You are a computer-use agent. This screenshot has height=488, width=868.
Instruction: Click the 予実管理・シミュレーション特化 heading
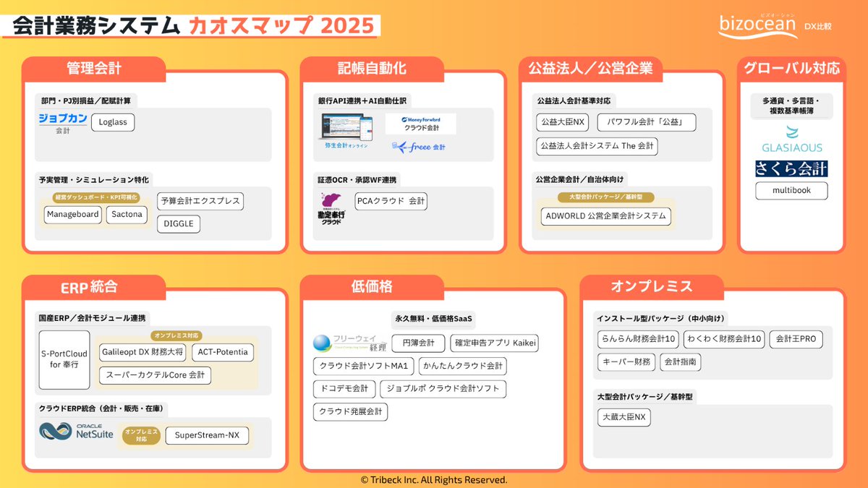[x=95, y=179]
